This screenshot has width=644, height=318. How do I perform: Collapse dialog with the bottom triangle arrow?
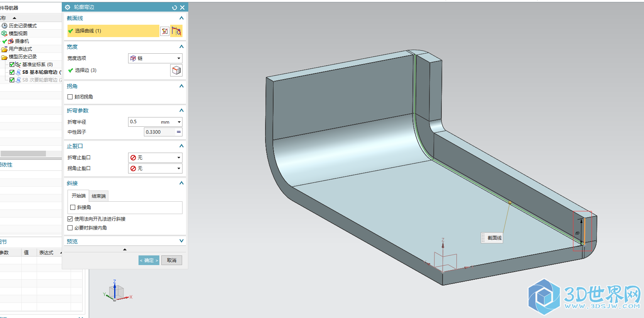(125, 250)
